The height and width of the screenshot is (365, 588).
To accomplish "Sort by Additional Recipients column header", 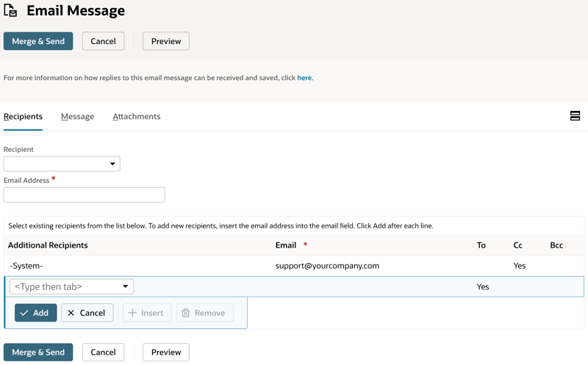I will click(x=48, y=245).
